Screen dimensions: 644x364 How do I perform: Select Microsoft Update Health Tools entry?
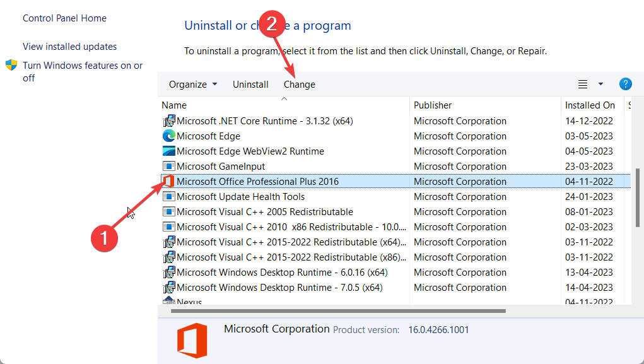(241, 197)
